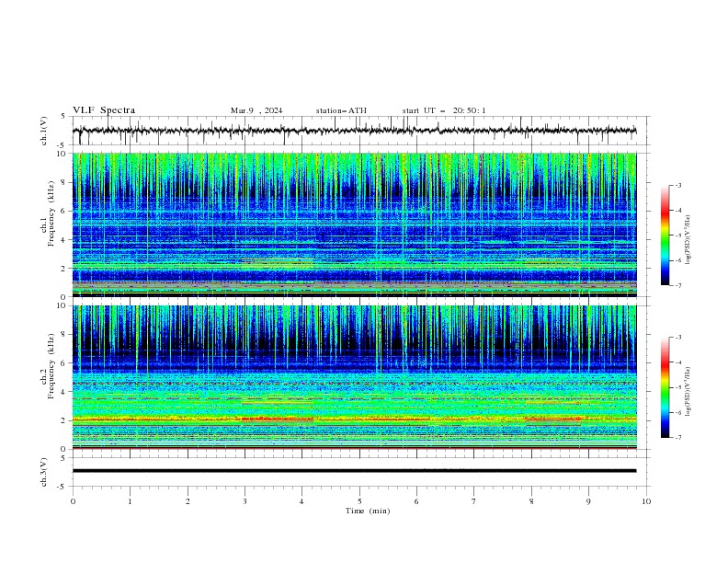Screen dimensions: 728x563
Task: Click the "start UT = 20:50:1" text
Action: coord(444,110)
